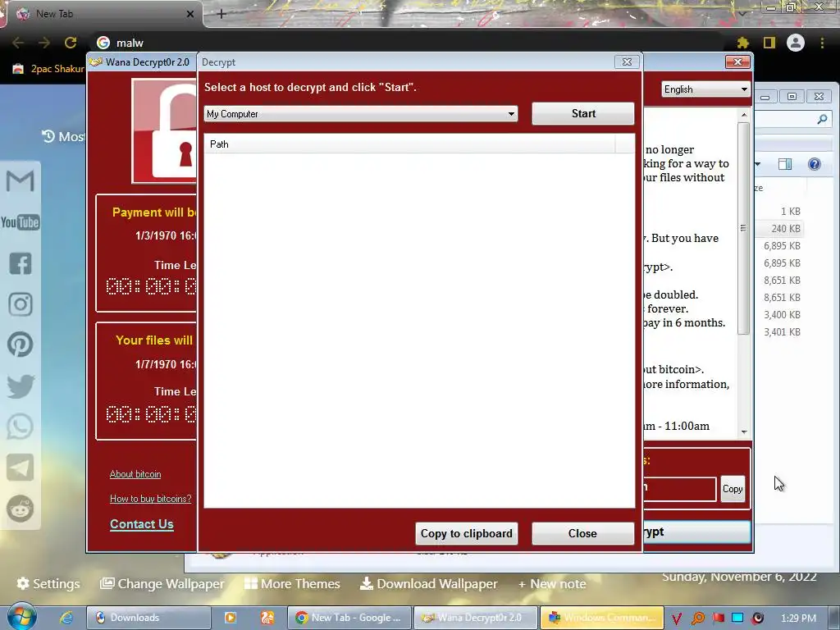840x630 pixels.
Task: Switch to New Tab - Google taskbar button
Action: tap(349, 618)
